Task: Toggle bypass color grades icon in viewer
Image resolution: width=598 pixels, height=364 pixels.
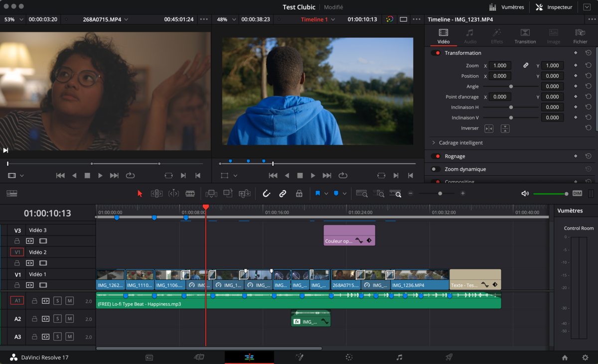Action: tap(390, 19)
